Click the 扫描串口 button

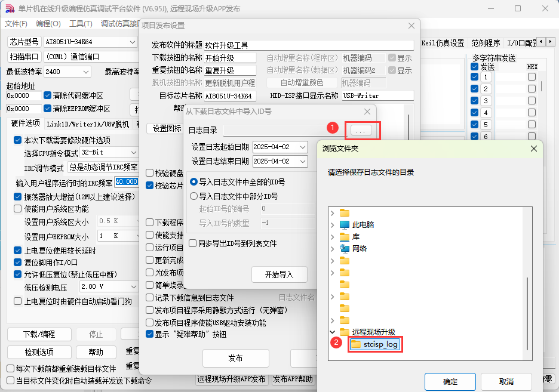pyautogui.click(x=24, y=57)
